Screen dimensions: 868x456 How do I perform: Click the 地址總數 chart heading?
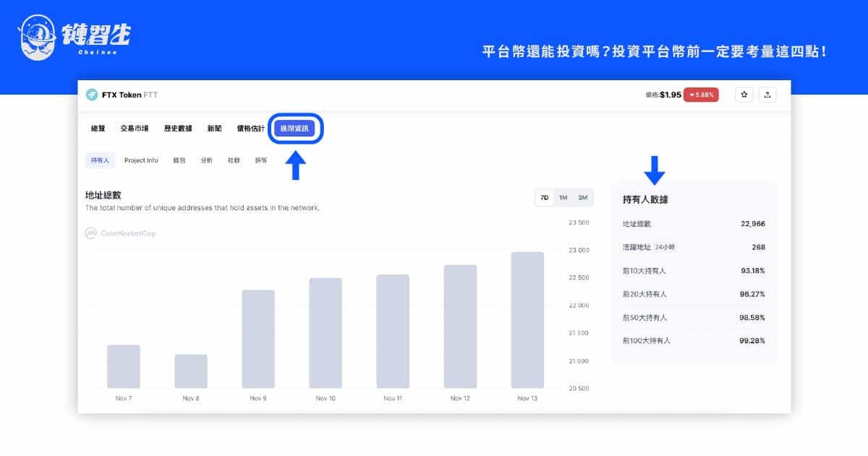pyautogui.click(x=103, y=195)
